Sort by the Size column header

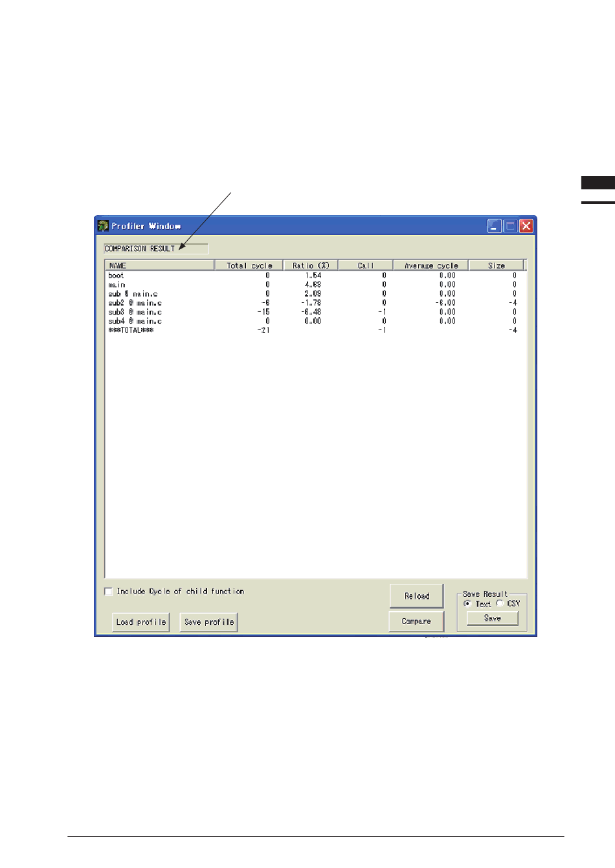tap(497, 265)
